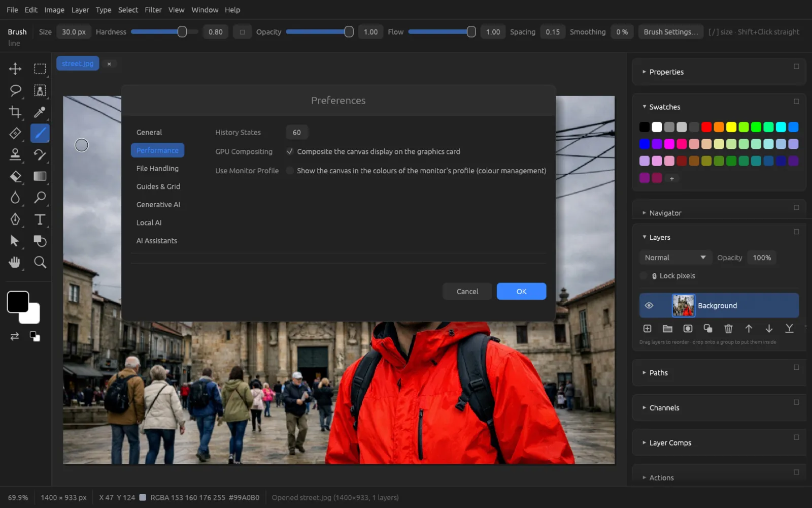
Task: Select the Lasso tool
Action: tap(15, 90)
